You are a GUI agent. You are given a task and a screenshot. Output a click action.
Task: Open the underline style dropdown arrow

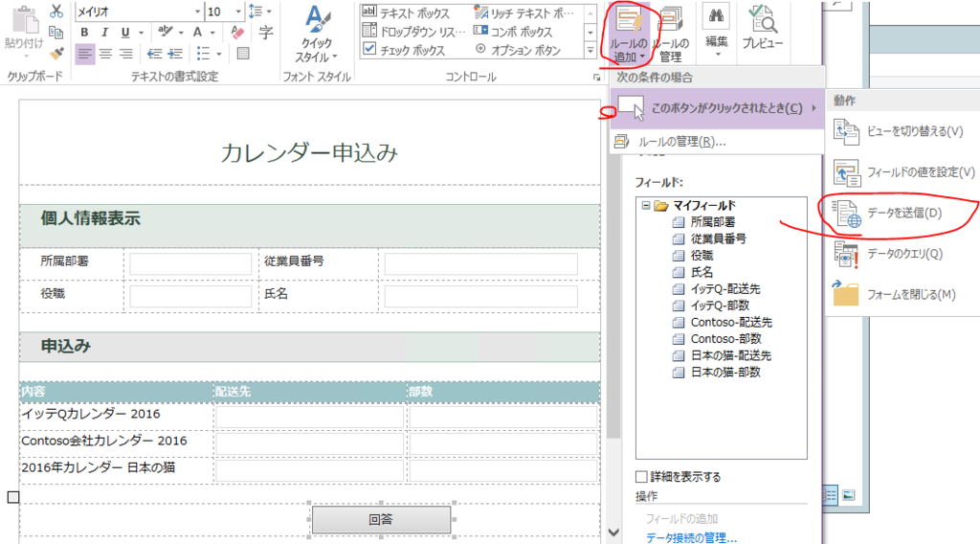(142, 33)
